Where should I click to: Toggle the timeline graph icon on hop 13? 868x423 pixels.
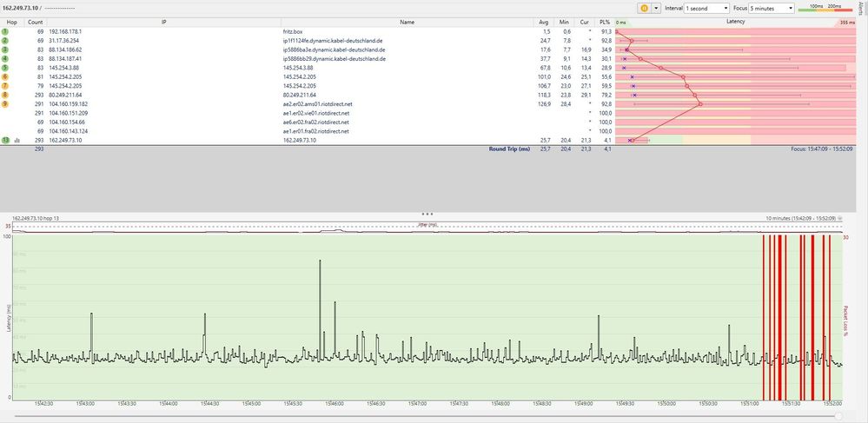pos(17,141)
